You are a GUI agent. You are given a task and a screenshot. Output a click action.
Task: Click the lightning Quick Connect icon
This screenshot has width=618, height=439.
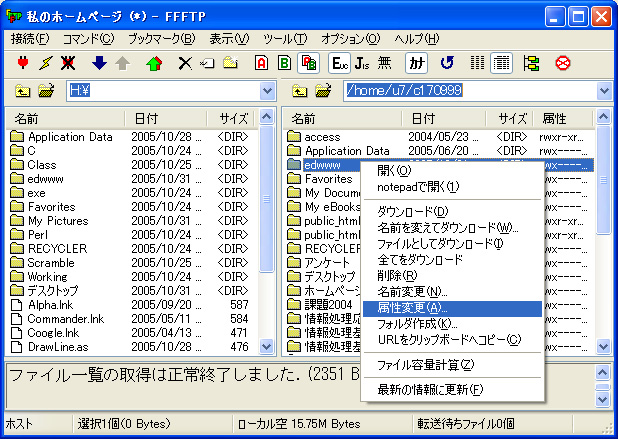[46, 63]
